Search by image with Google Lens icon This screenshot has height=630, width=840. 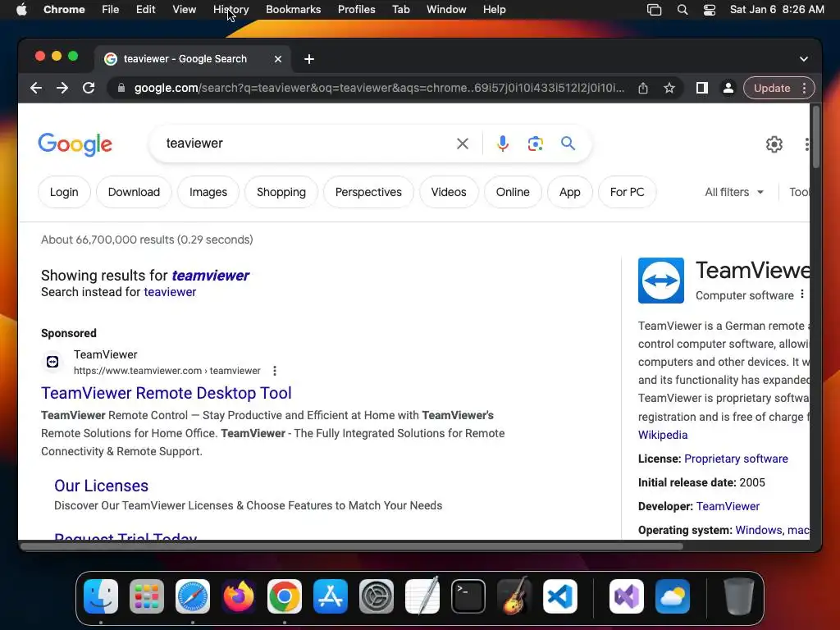click(x=535, y=144)
